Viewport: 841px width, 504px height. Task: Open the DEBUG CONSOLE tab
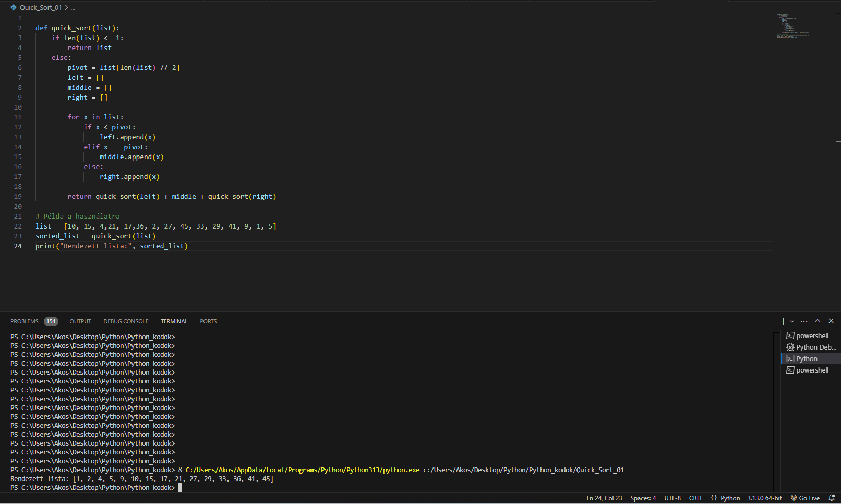tap(126, 321)
